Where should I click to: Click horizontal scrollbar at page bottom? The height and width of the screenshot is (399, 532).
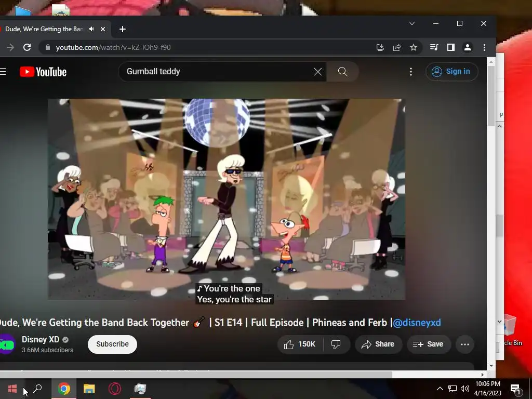196,375
